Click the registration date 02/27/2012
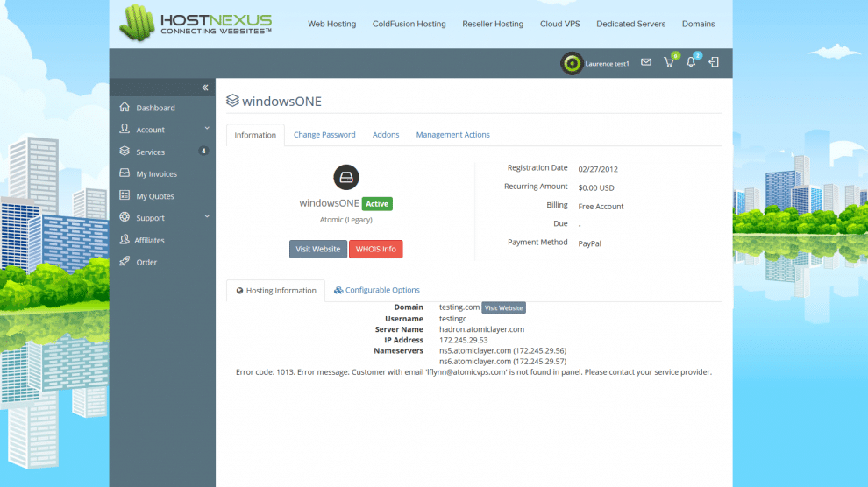Viewport: 868px width, 487px height. tap(598, 169)
